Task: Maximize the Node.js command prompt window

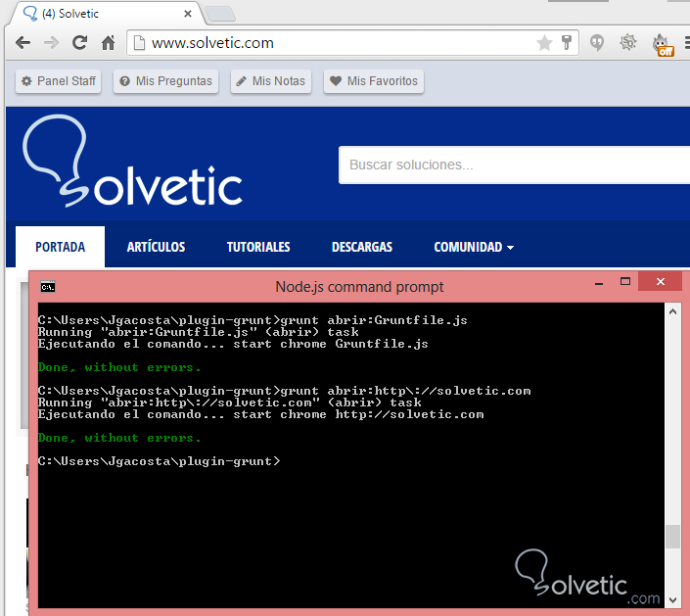Action: click(625, 281)
